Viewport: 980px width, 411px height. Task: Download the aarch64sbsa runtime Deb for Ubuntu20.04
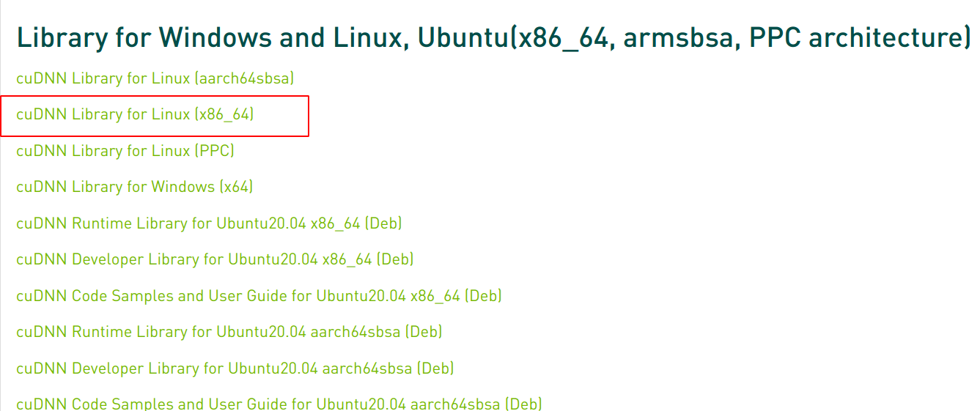pos(229,332)
